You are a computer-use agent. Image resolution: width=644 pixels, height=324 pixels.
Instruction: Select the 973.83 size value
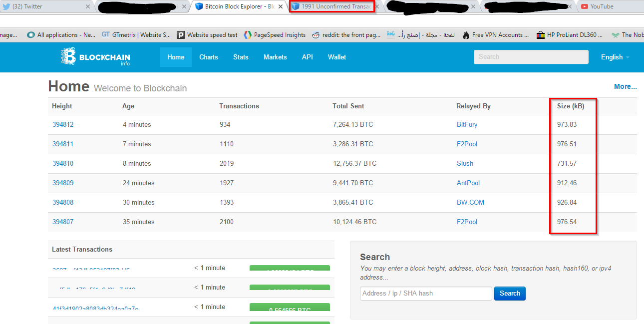pyautogui.click(x=567, y=124)
